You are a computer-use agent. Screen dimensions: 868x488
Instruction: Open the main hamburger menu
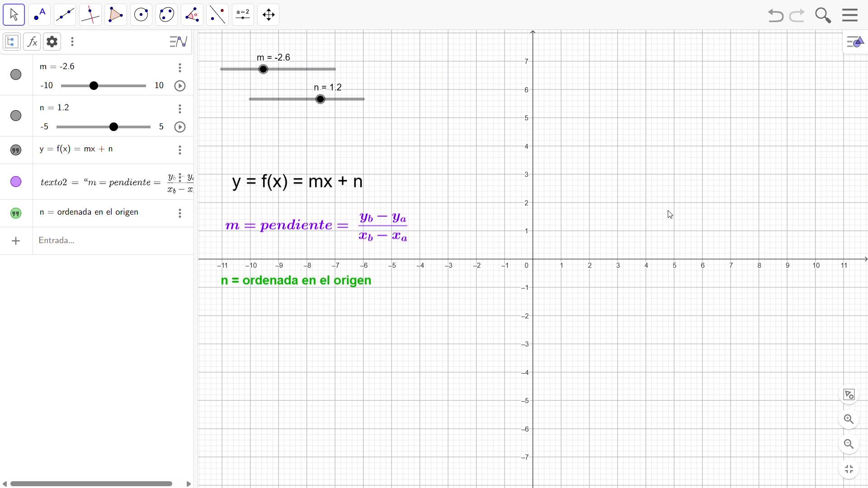(850, 15)
